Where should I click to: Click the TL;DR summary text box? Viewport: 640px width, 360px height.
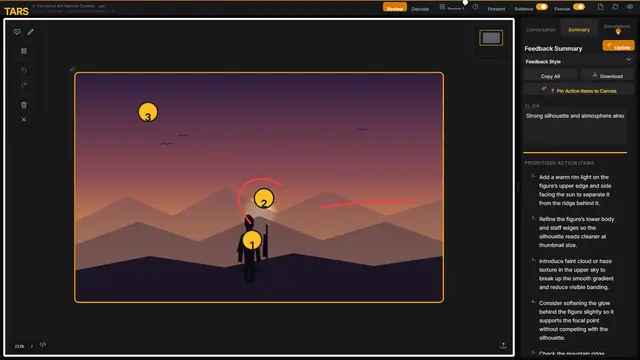point(575,127)
